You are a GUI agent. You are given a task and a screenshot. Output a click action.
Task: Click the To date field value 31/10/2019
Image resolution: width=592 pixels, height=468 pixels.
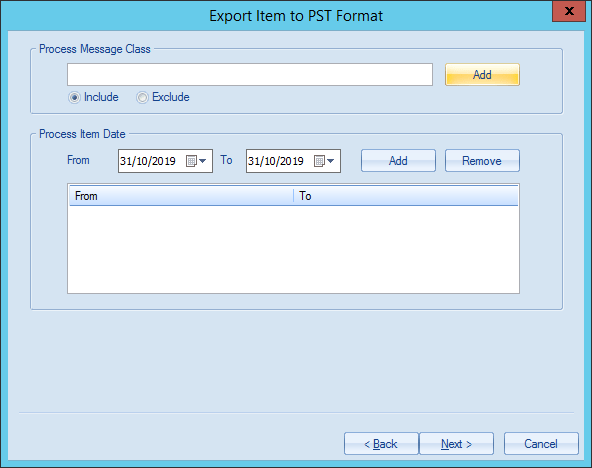[276, 161]
